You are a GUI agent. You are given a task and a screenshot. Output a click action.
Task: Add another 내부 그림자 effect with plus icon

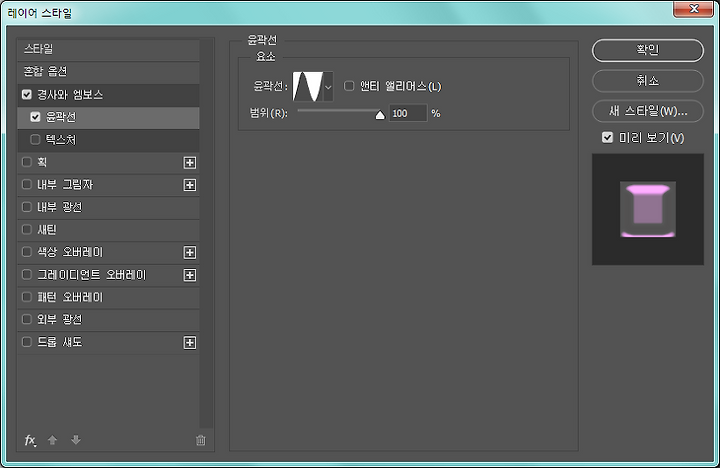click(x=190, y=185)
